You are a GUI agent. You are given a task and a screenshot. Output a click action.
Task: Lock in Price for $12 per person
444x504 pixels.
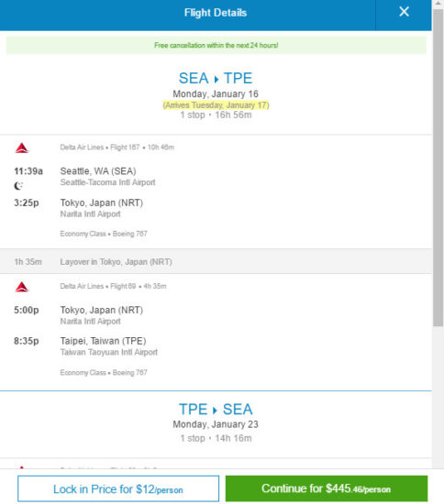118,488
